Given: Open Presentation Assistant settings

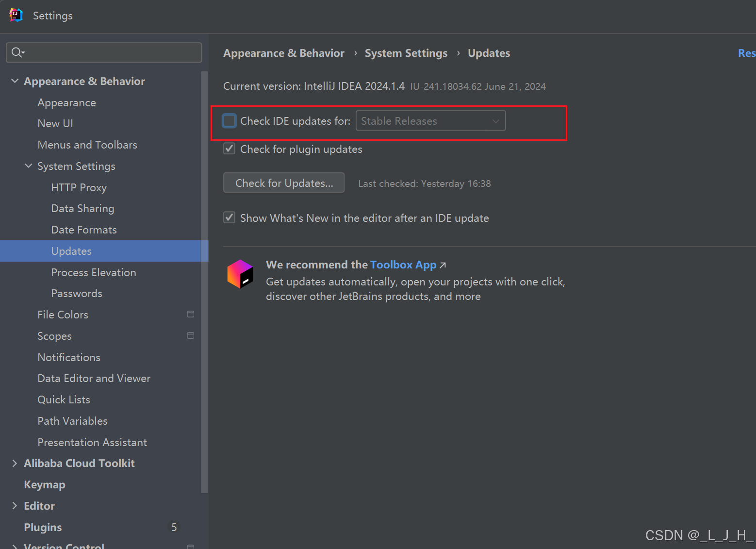Looking at the screenshot, I should click(92, 443).
